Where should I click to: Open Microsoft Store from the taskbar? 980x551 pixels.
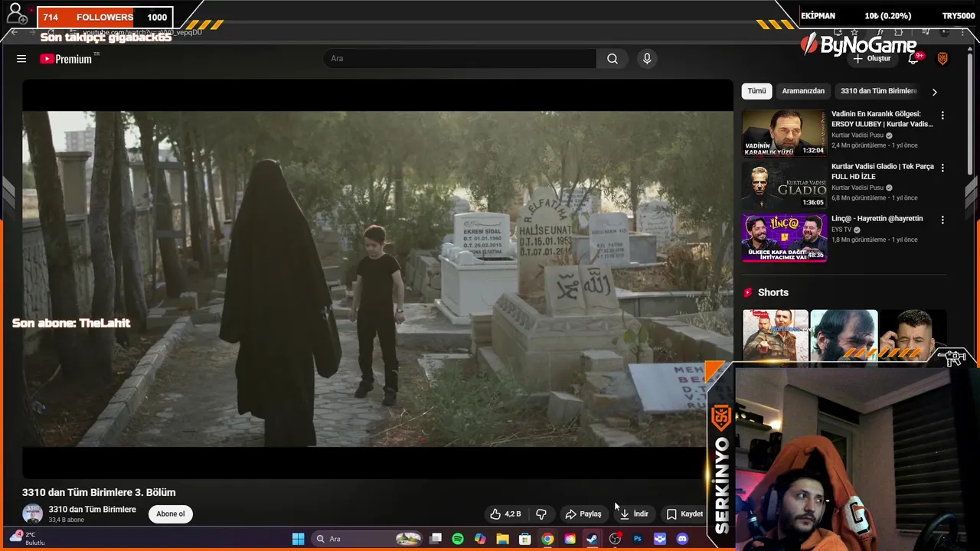pyautogui.click(x=525, y=539)
